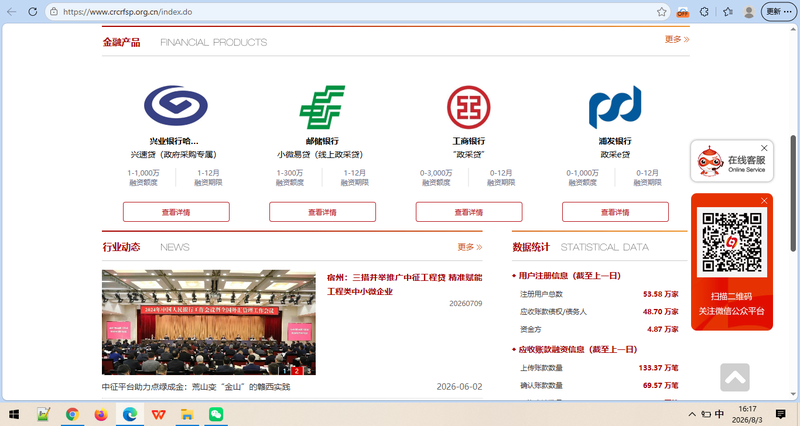Screen dimensions: 800x426
Task: Open 查看详情 for 邮储银行 小微易贷
Action: (x=322, y=212)
